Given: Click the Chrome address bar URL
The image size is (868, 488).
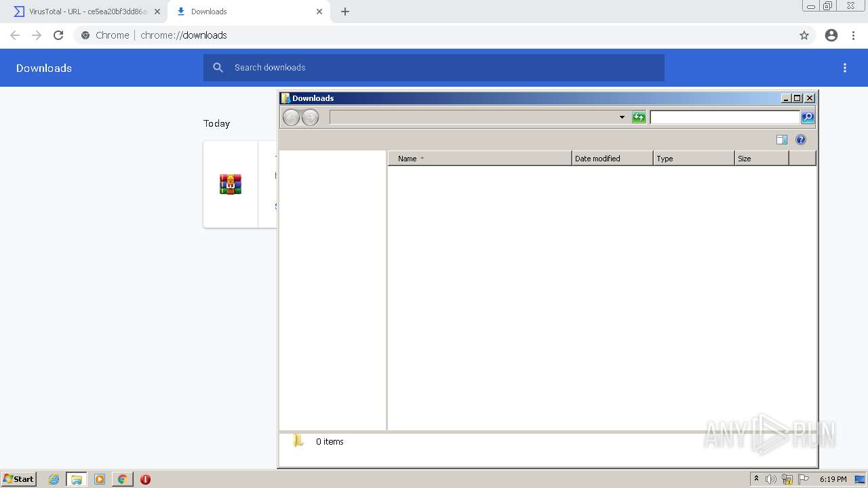Looking at the screenshot, I should (x=184, y=35).
